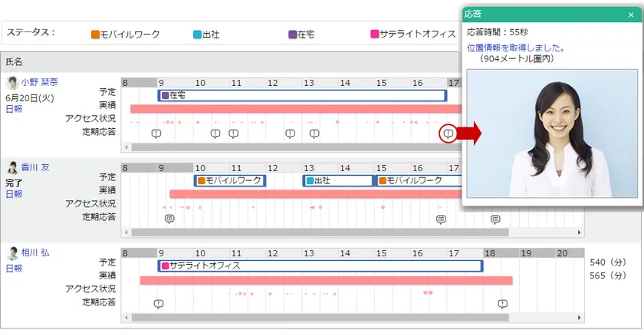Open 小野 栞奈's profile link
Viewport: 644px width, 330px height.
[x=39, y=82]
